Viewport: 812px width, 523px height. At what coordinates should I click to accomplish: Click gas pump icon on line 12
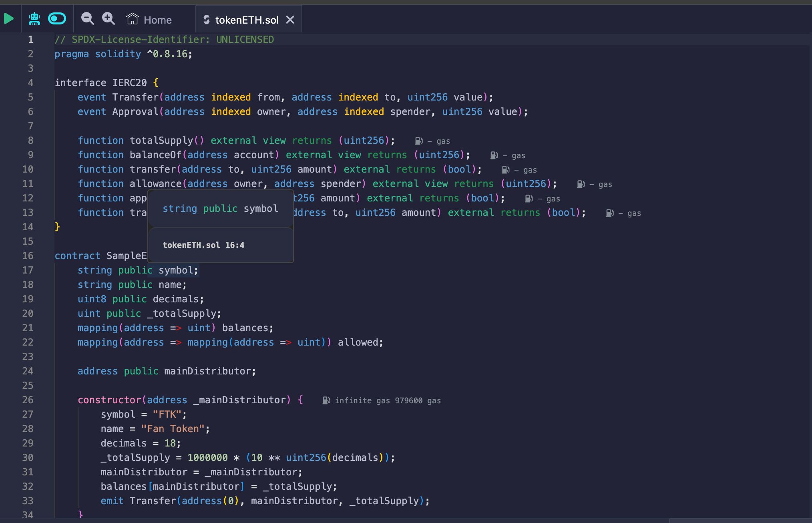[529, 199]
